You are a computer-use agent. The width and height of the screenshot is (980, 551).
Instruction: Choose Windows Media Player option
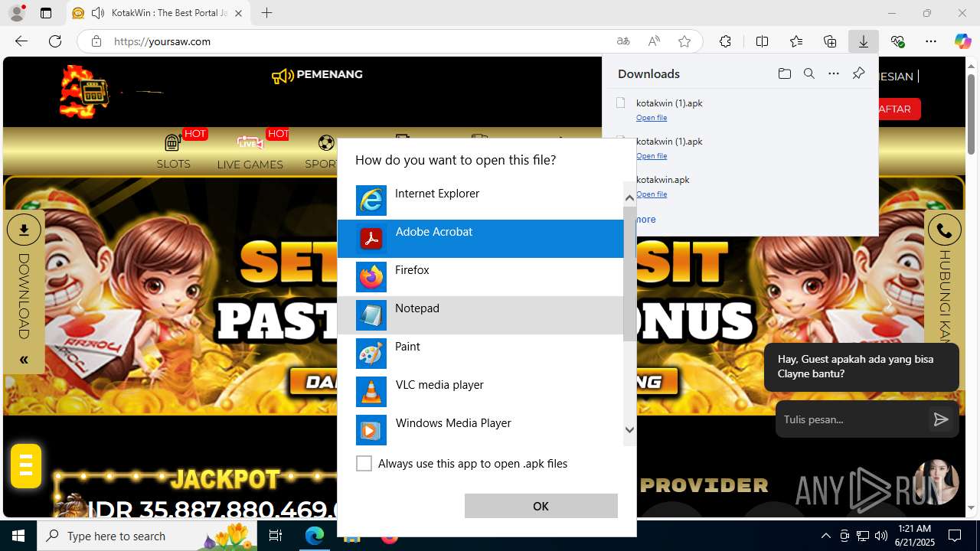[480, 430]
